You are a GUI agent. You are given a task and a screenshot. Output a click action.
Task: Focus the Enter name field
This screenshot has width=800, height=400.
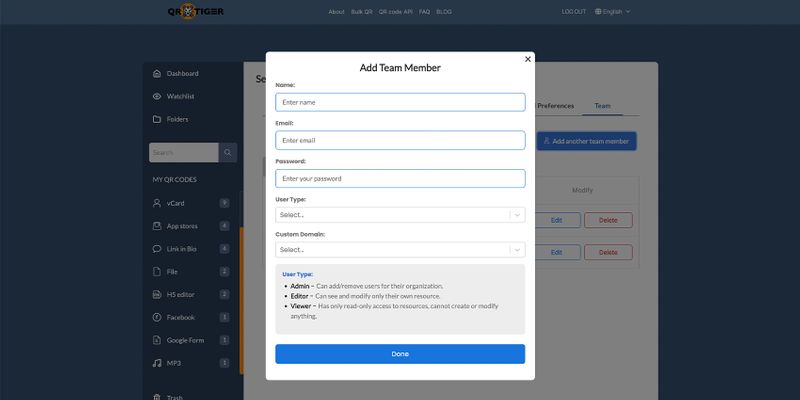click(x=400, y=102)
